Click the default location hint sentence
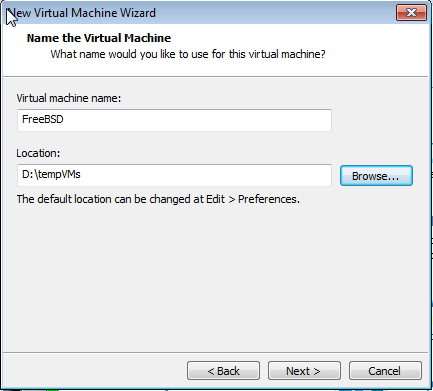The width and height of the screenshot is (433, 391). (158, 199)
